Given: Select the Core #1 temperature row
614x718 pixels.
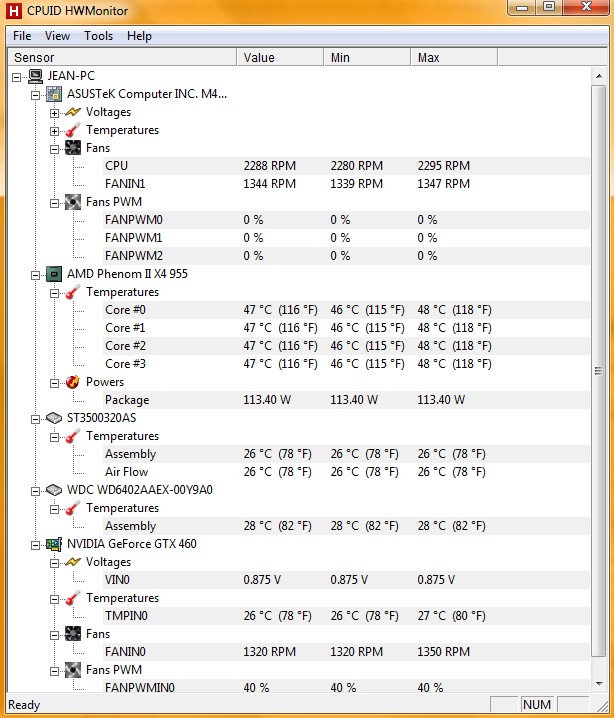Looking at the screenshot, I should 347,328.
